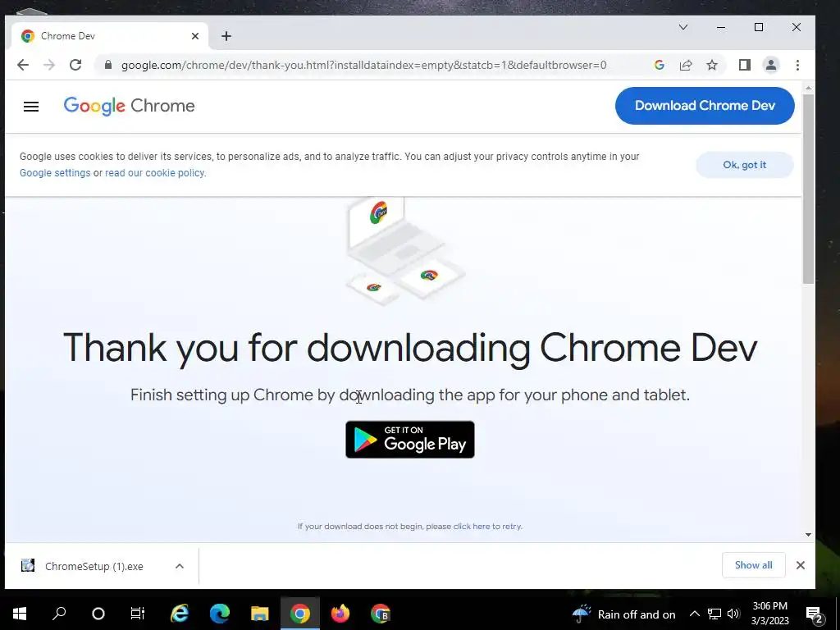Expand ChromeSetup (1).exe download options chevron
This screenshot has height=630, width=840.
pos(180,566)
